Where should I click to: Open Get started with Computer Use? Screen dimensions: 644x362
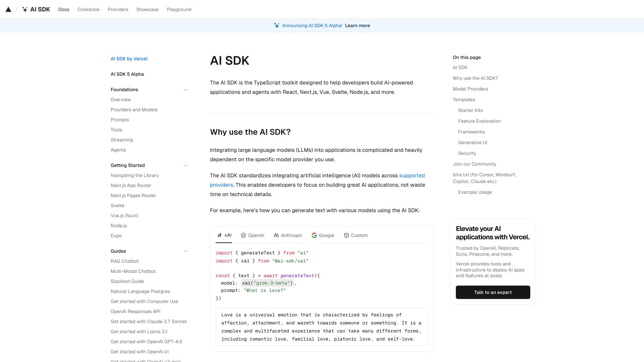click(145, 301)
